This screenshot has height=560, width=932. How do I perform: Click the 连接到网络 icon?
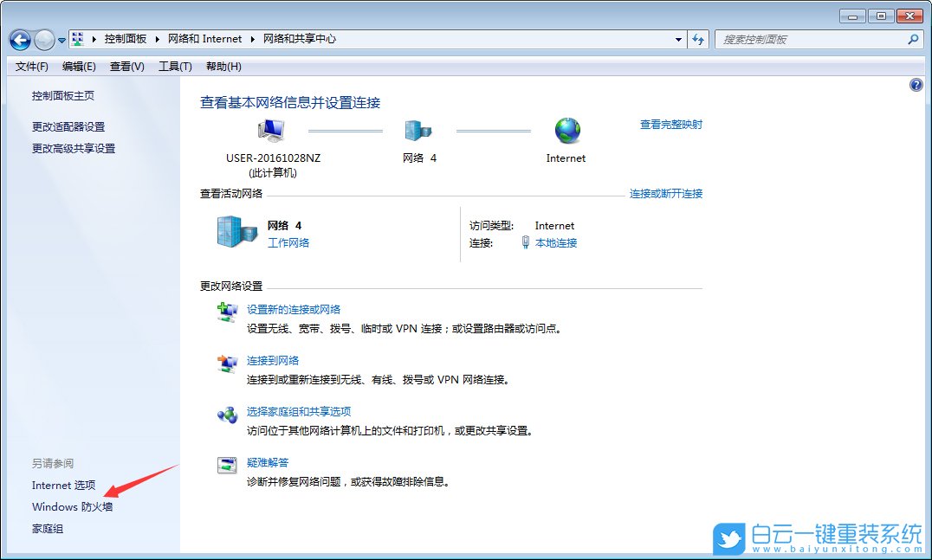227,365
